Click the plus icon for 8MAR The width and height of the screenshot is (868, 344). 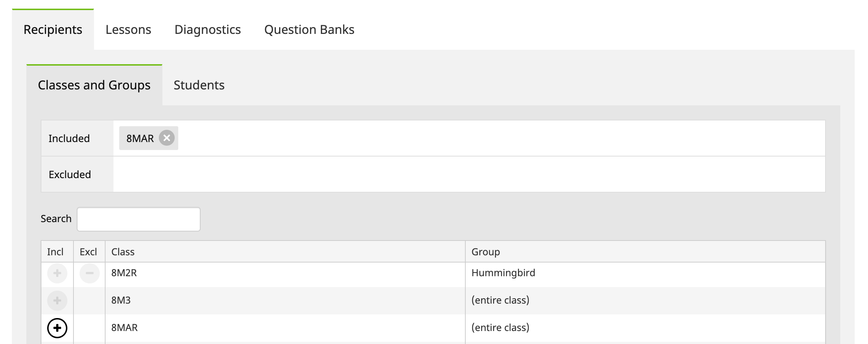[x=57, y=328]
